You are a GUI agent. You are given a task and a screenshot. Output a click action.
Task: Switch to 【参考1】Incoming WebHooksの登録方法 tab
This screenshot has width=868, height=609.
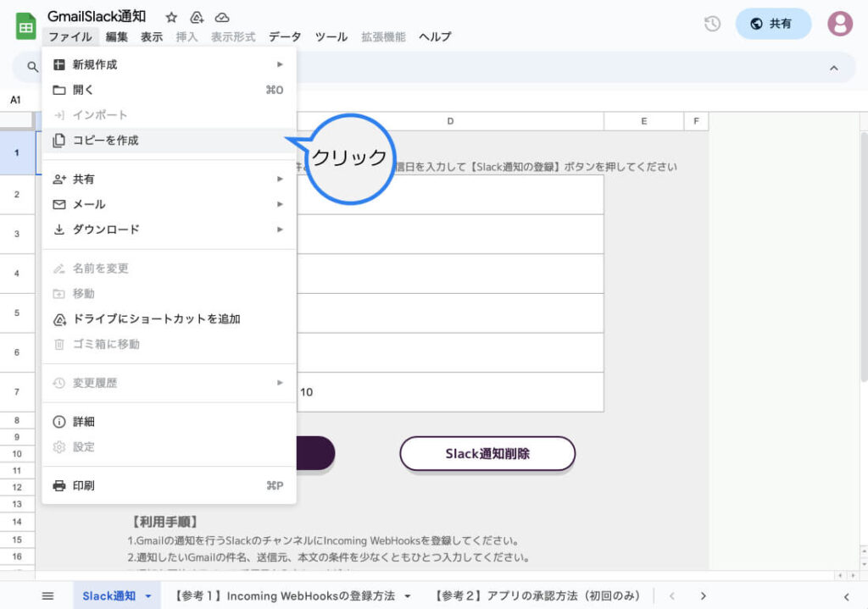[283, 595]
